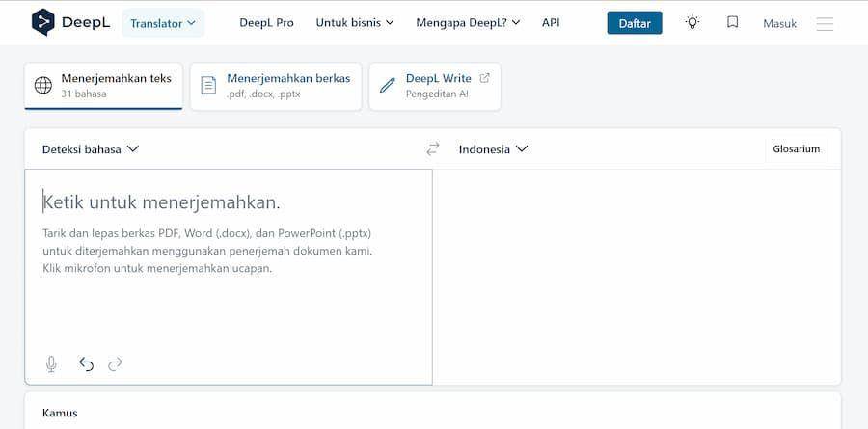Open the Translator dropdown
The image size is (868, 429).
163,23
